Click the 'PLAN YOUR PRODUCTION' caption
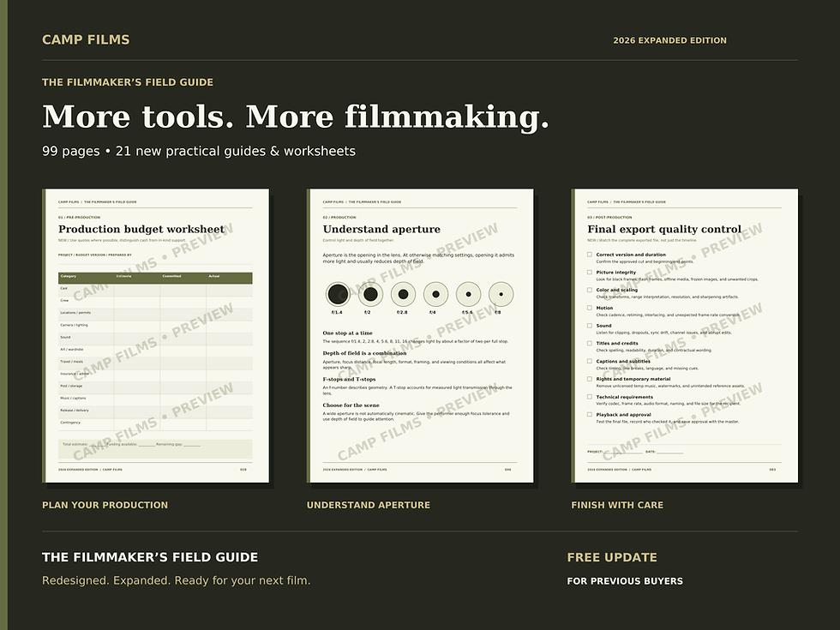The image size is (840, 630). [x=105, y=505]
